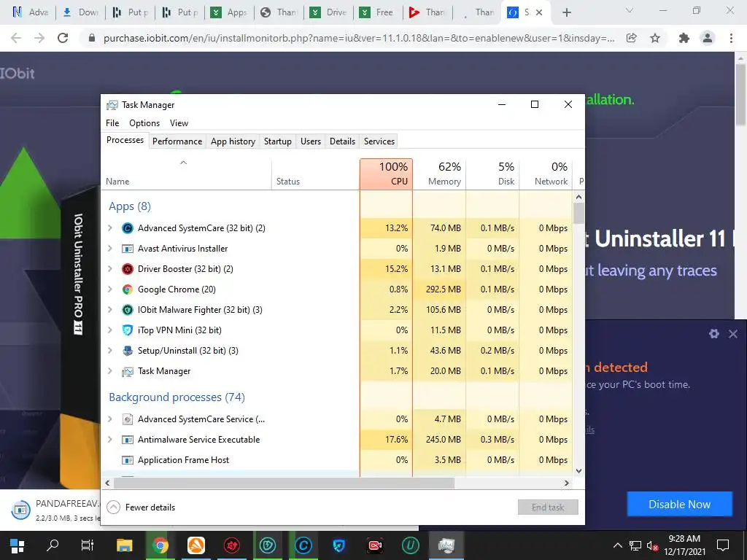This screenshot has width=747, height=560.
Task: Click the Antimalware Service Executable icon
Action: pos(127,440)
